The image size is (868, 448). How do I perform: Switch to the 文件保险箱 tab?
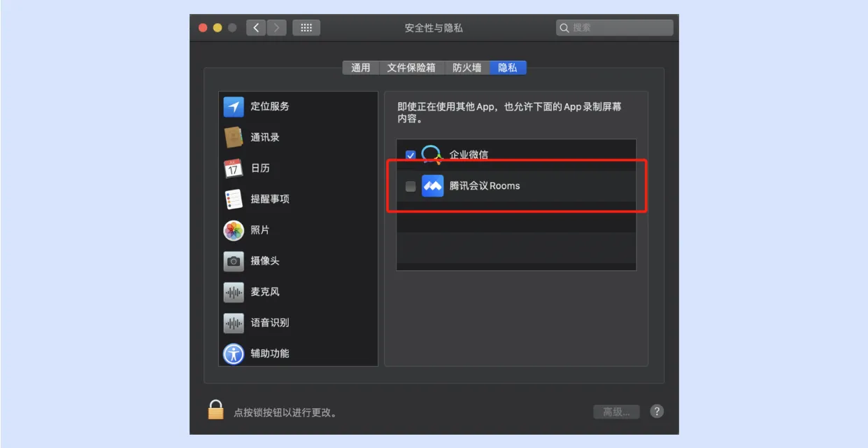point(411,67)
